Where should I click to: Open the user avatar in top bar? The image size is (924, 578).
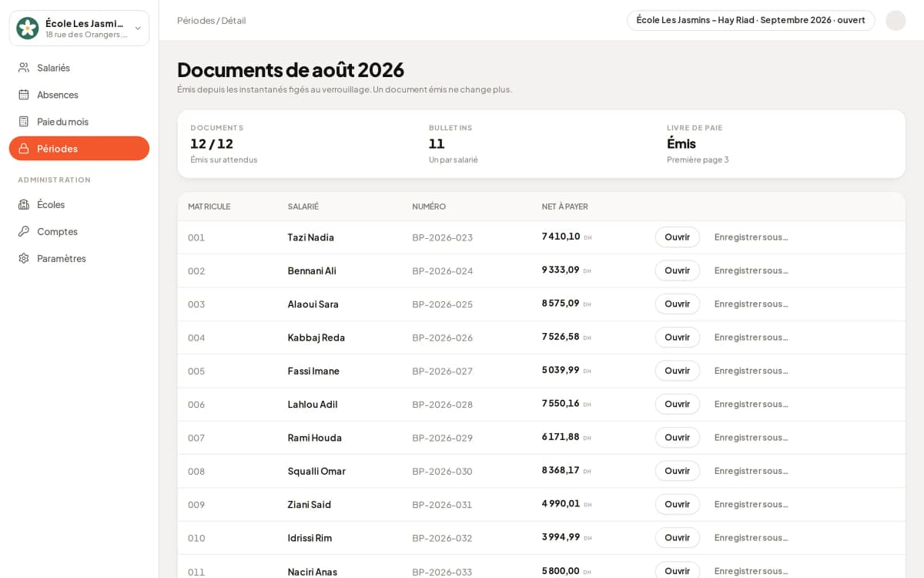[x=896, y=20]
